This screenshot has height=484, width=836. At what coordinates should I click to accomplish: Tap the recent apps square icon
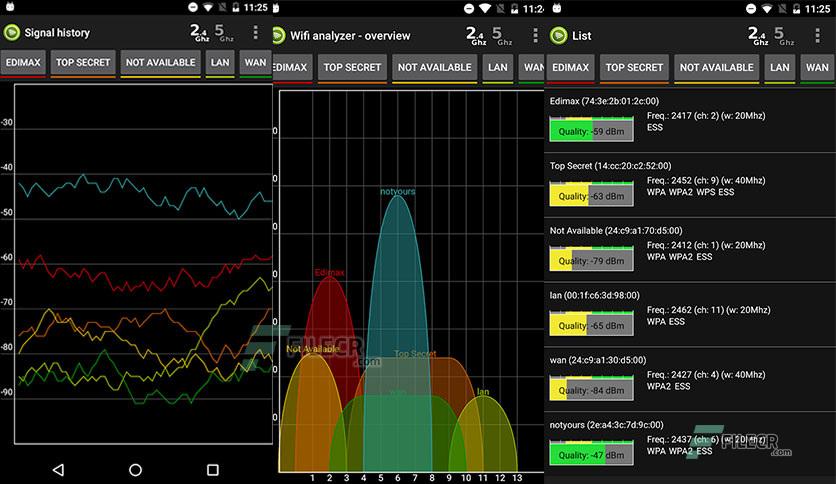213,470
